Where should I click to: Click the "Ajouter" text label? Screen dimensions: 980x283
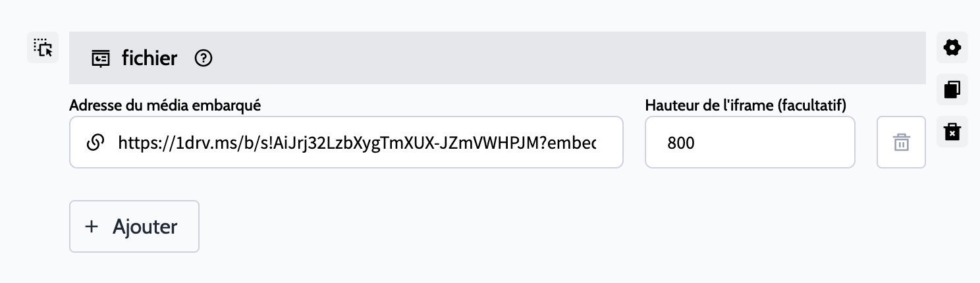pos(145,226)
